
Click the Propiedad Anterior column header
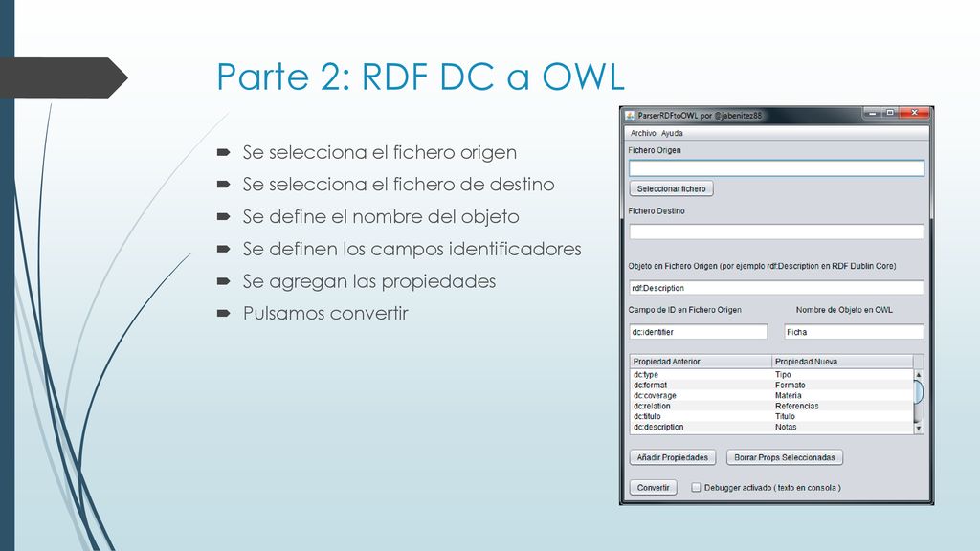(701, 361)
